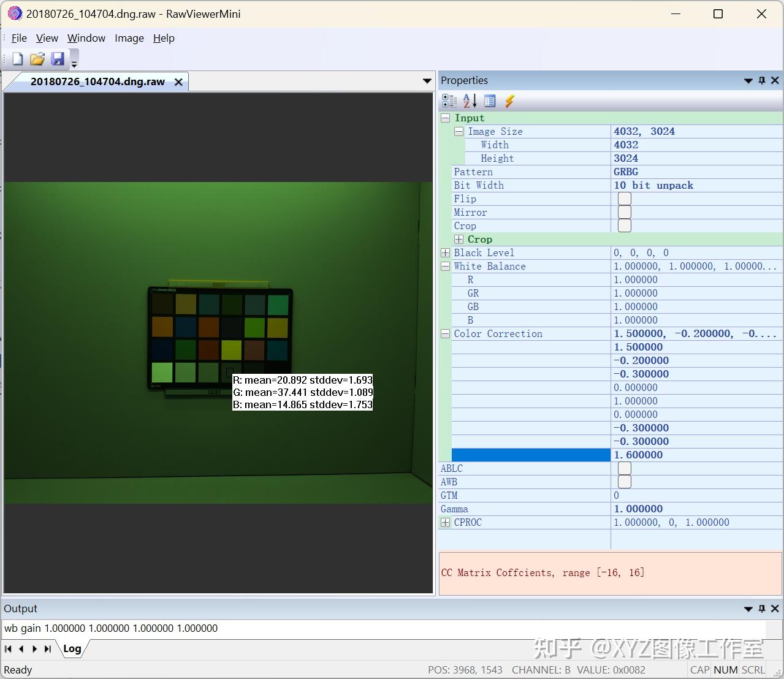
Task: Expand the Black Level group
Action: tap(446, 252)
